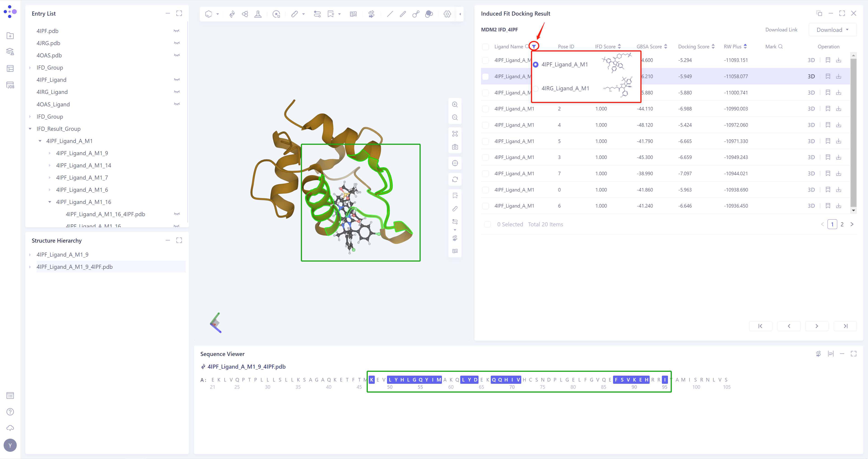Sort the table by GBSA Score
The image size is (868, 459).
pos(665,47)
